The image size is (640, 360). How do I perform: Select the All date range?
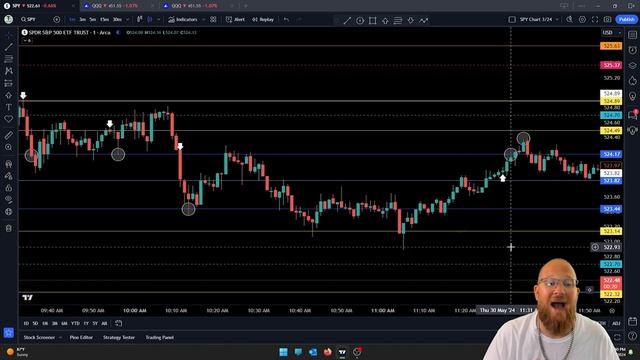pos(104,323)
